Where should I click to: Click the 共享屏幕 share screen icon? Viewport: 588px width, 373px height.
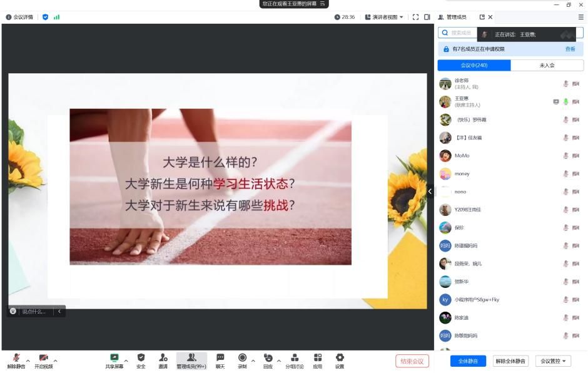pos(114,357)
